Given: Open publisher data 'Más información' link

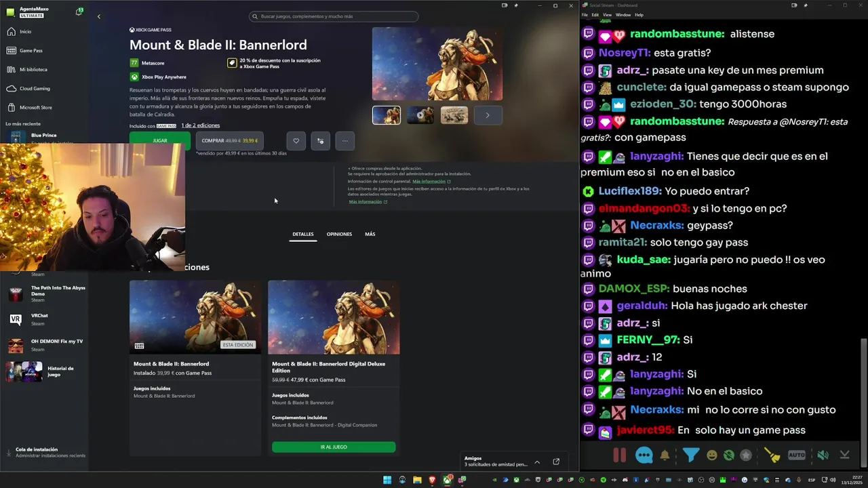Looking at the screenshot, I should (x=368, y=201).
